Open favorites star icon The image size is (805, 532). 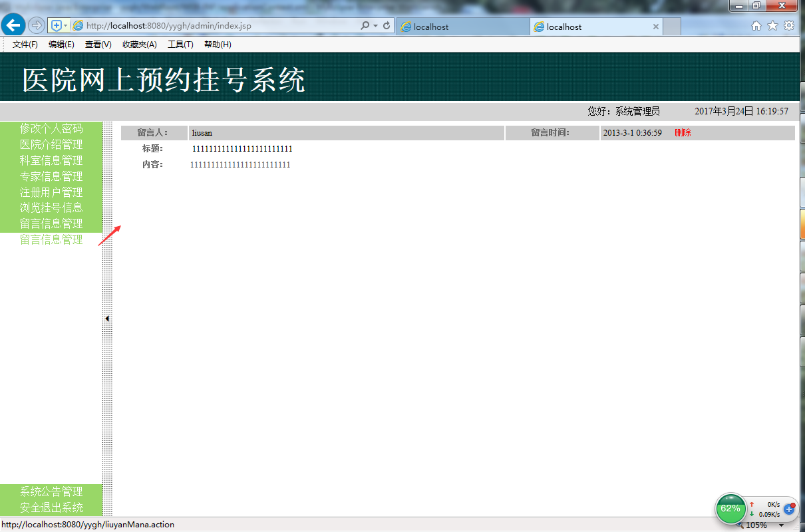coord(772,26)
